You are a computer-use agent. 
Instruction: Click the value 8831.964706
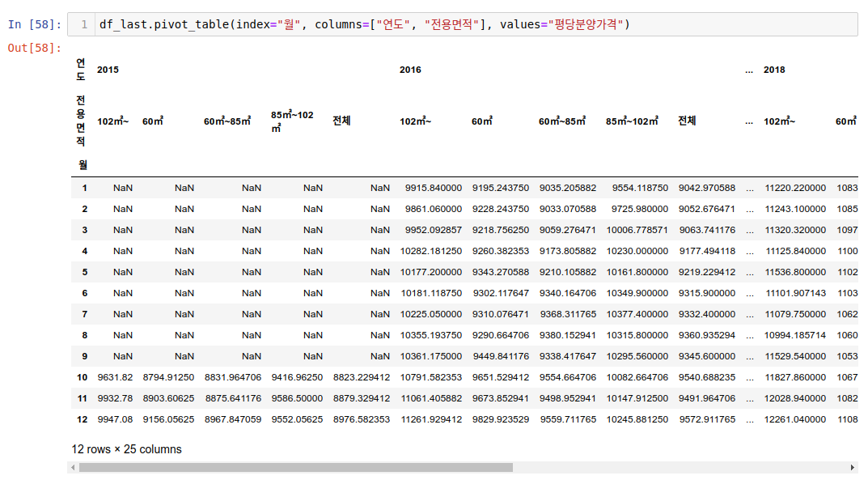pos(233,377)
